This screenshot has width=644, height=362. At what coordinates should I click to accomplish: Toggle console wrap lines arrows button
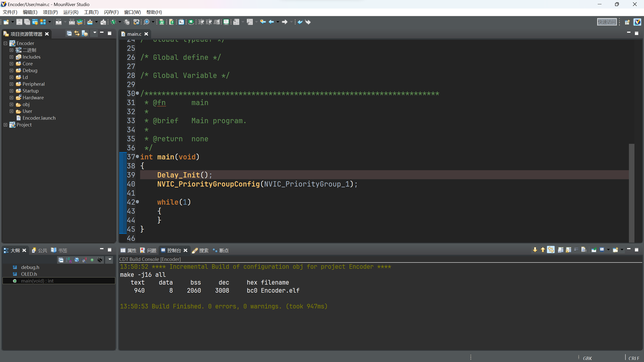[x=551, y=250]
